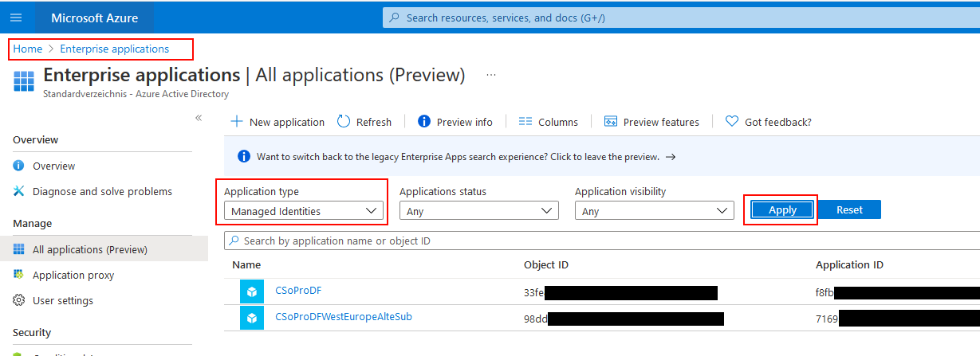Click the Apply filter button
Viewport: 980px width, 356px height.
point(782,209)
